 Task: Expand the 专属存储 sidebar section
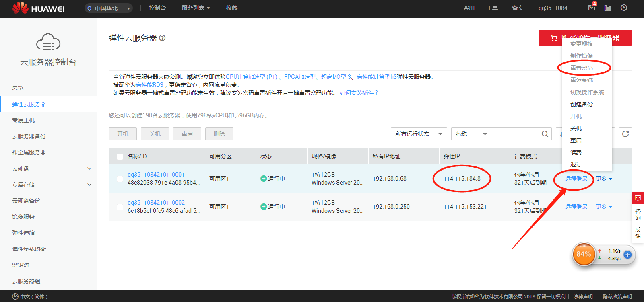pyautogui.click(x=89, y=185)
